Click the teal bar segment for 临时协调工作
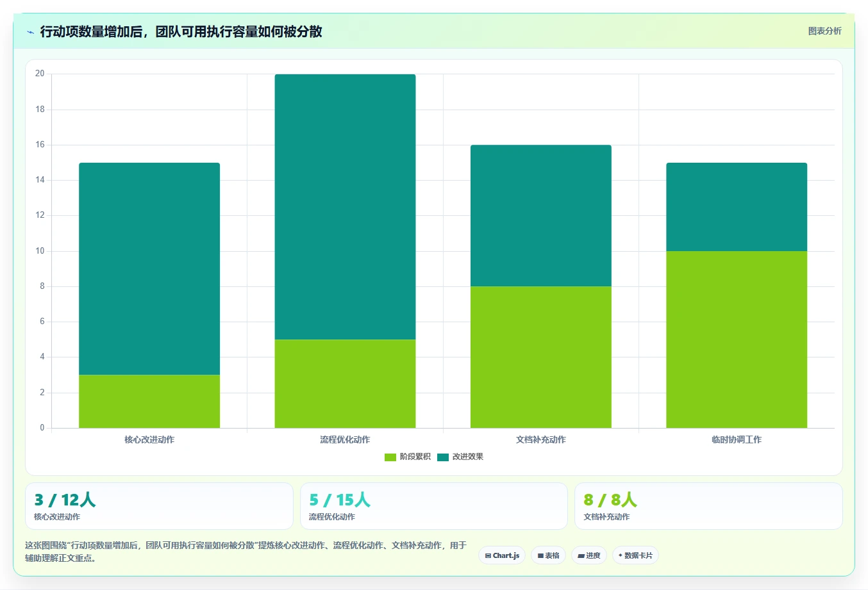This screenshot has height=590, width=868. pos(737,207)
